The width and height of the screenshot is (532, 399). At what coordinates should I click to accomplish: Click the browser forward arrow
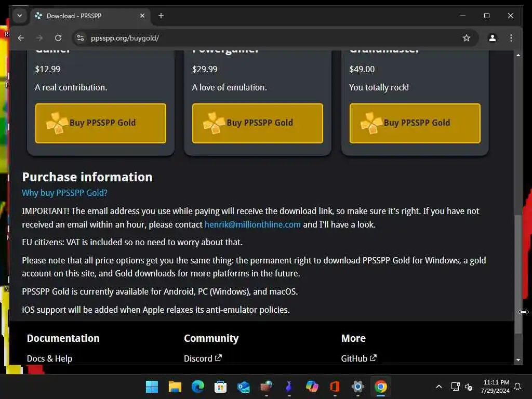[39, 38]
